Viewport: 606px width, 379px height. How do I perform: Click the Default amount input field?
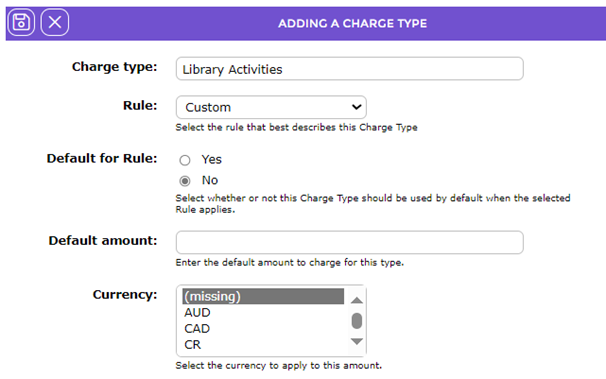tap(349, 242)
